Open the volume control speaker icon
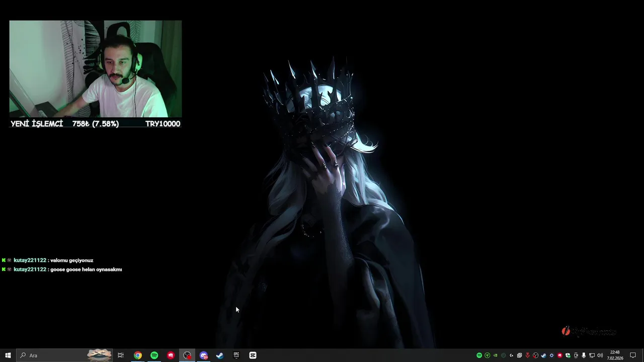 click(x=600, y=355)
